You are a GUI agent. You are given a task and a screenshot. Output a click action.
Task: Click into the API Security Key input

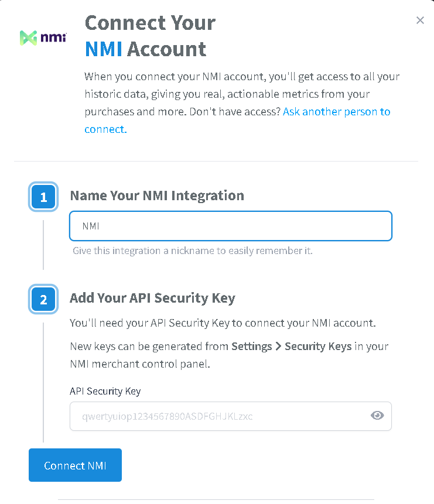[x=231, y=416]
